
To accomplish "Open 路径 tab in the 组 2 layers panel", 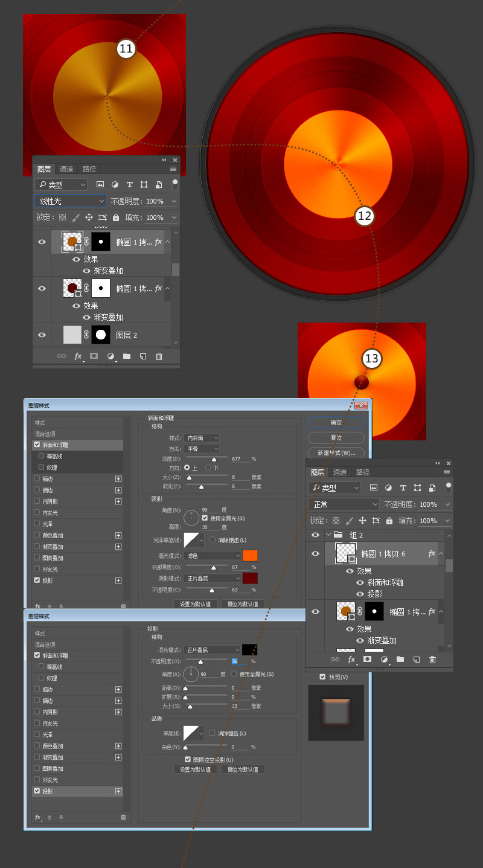I will [363, 472].
